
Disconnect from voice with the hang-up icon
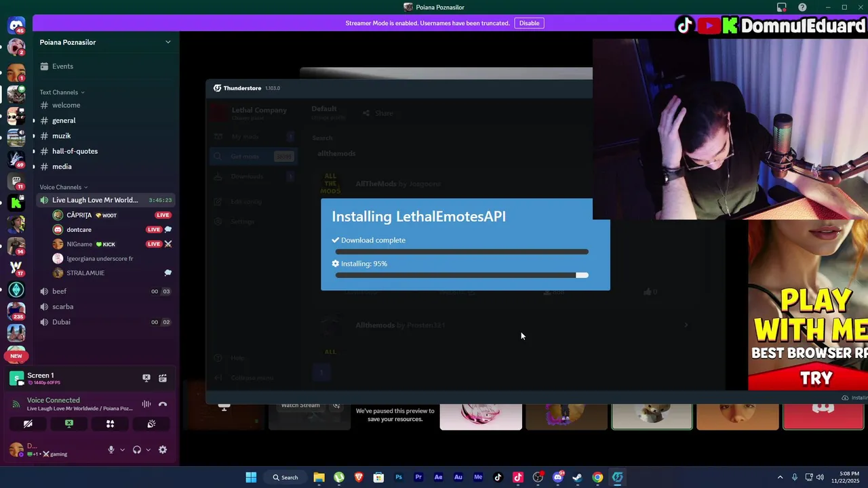pos(163,404)
